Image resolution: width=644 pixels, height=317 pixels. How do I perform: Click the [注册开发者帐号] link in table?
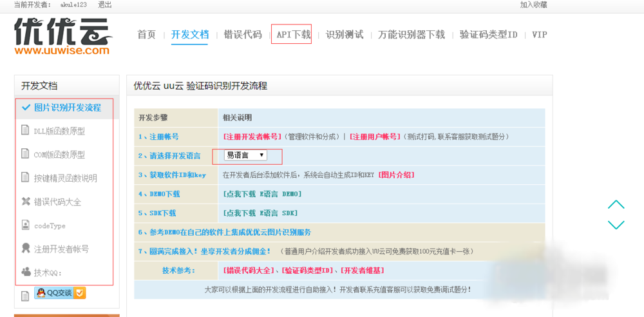click(x=252, y=137)
